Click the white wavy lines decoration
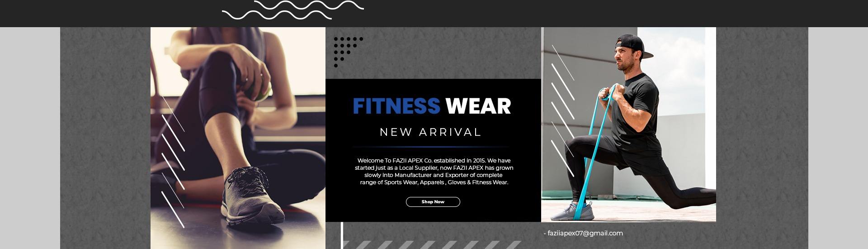The height and width of the screenshot is (249, 868). 292,10
